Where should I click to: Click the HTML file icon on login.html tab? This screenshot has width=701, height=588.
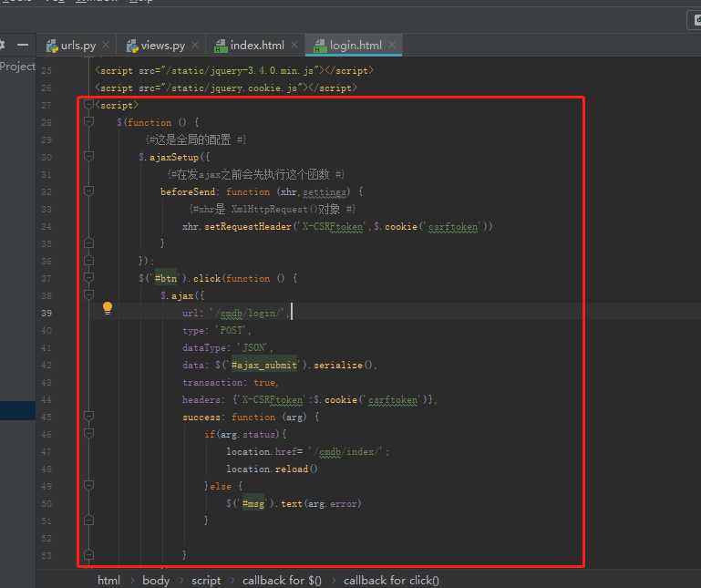coord(320,46)
